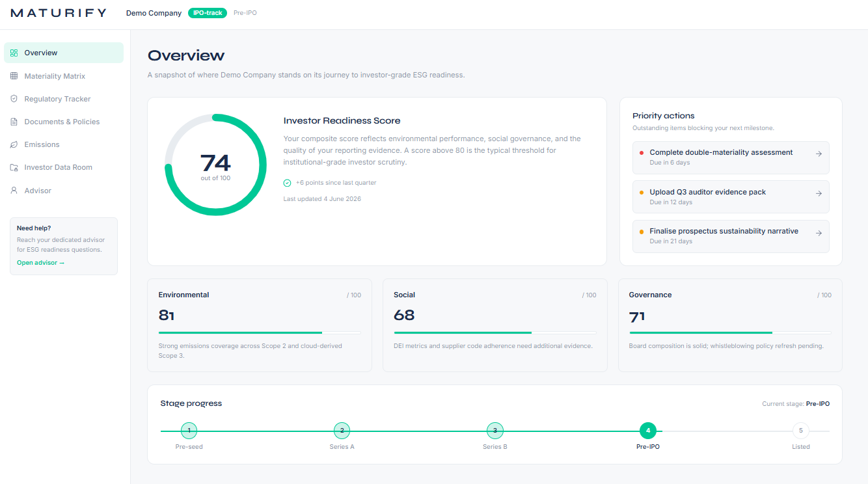Image resolution: width=868 pixels, height=484 pixels.
Task: Click the orange dot beside Finalise prospectus
Action: pyautogui.click(x=642, y=232)
